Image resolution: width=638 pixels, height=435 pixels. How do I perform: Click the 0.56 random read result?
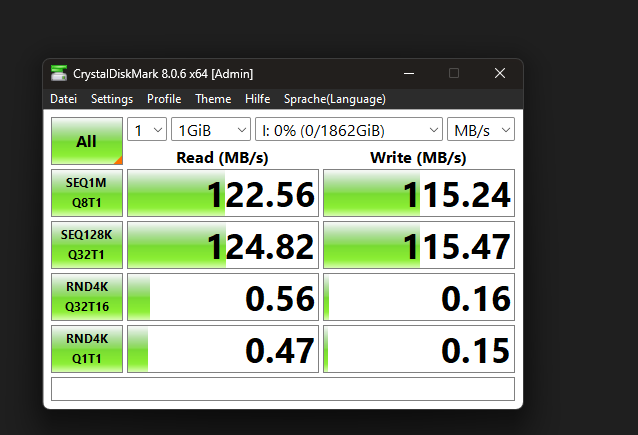coord(223,297)
